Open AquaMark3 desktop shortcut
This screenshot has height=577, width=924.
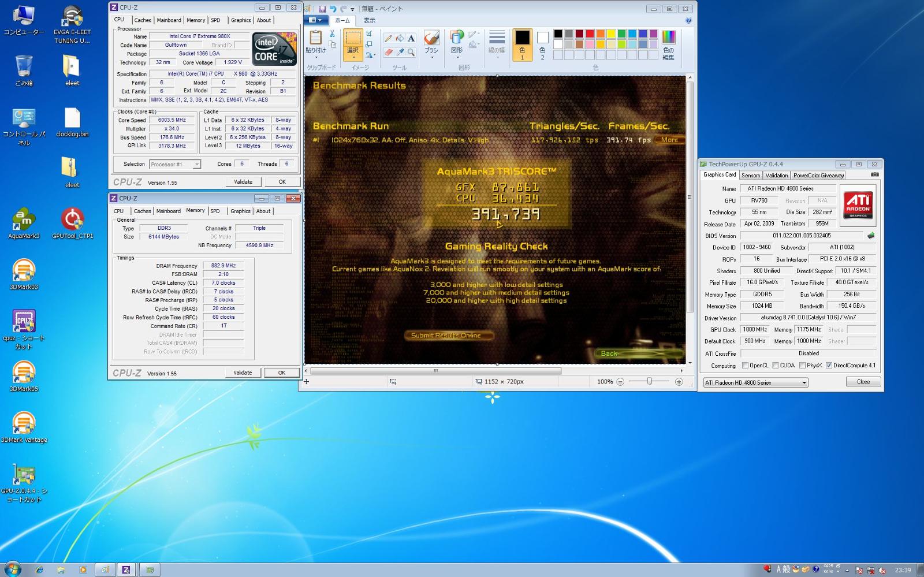pyautogui.click(x=24, y=223)
